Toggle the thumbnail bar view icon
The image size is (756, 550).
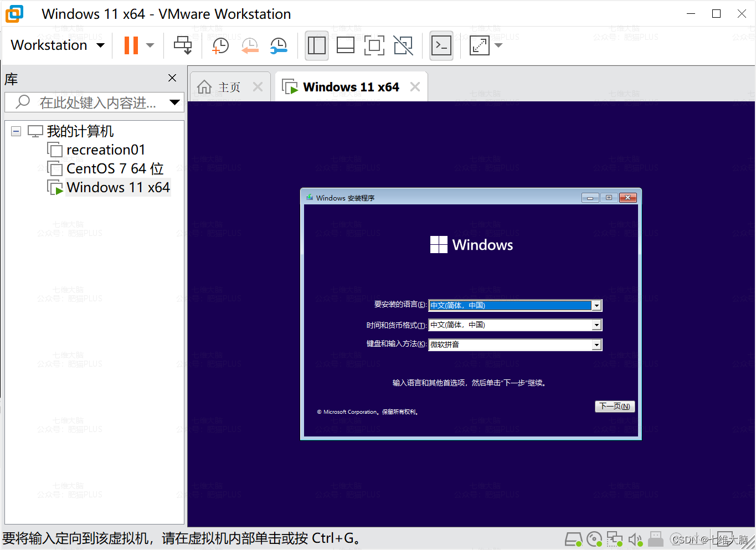pos(346,45)
